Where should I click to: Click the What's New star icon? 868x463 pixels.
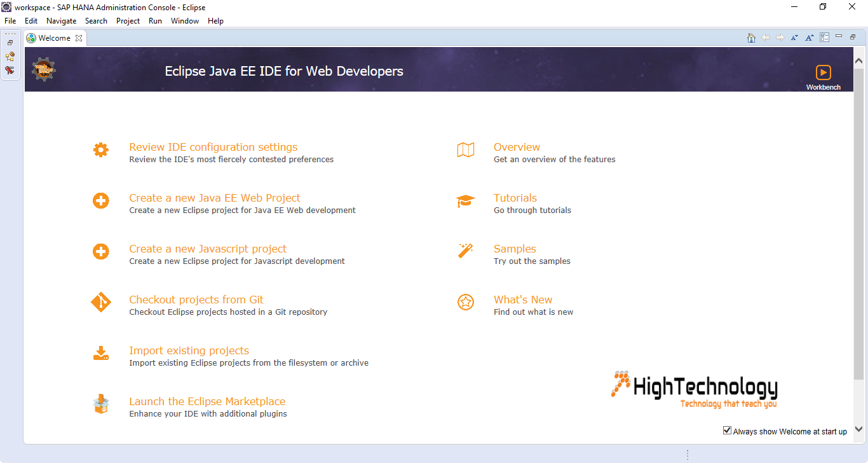[x=466, y=303]
